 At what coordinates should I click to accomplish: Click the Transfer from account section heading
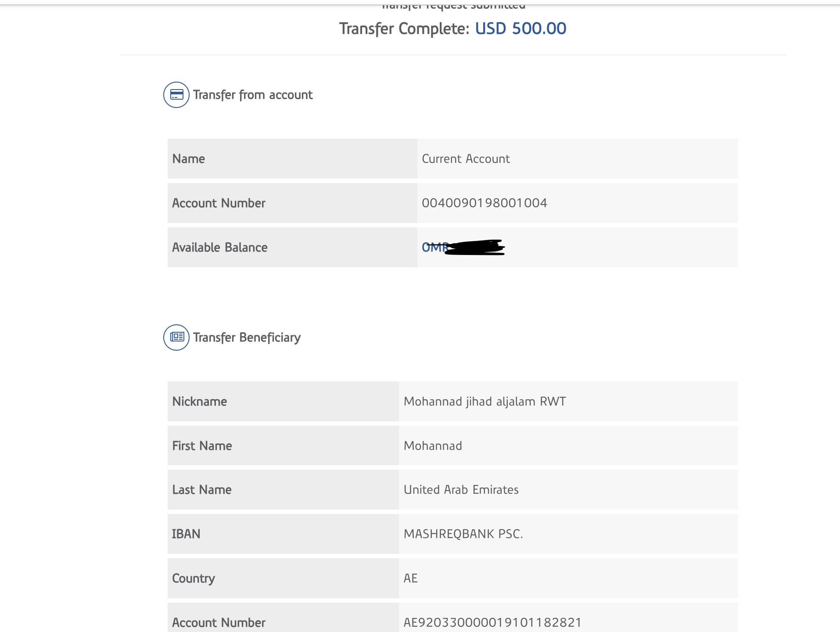253,95
